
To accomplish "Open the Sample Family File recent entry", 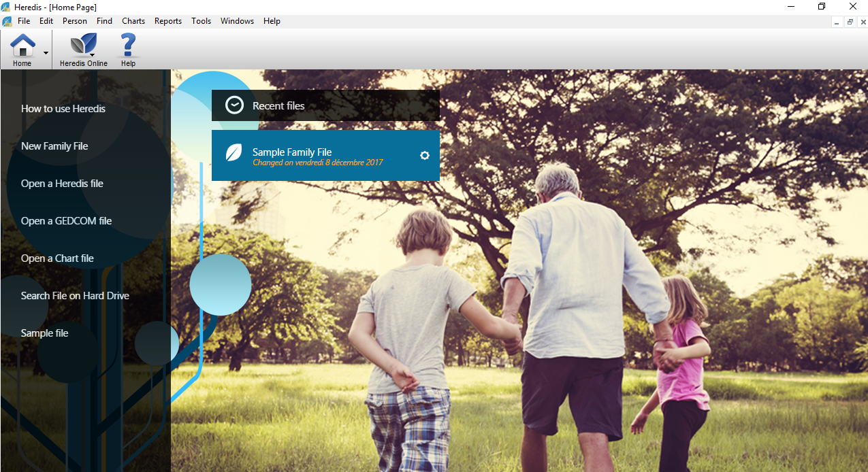I will [x=325, y=156].
